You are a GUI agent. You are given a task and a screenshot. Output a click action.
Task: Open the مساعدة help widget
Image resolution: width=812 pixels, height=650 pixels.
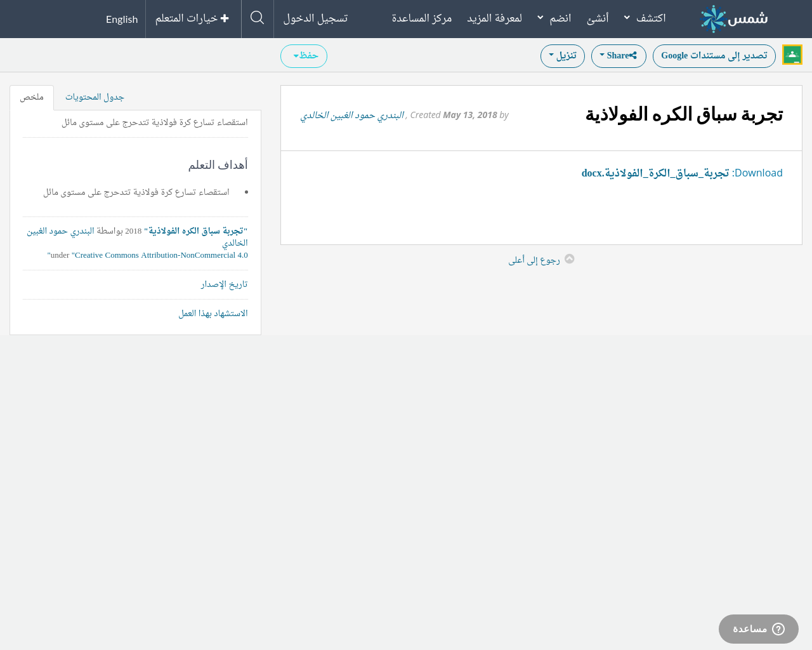point(759,629)
